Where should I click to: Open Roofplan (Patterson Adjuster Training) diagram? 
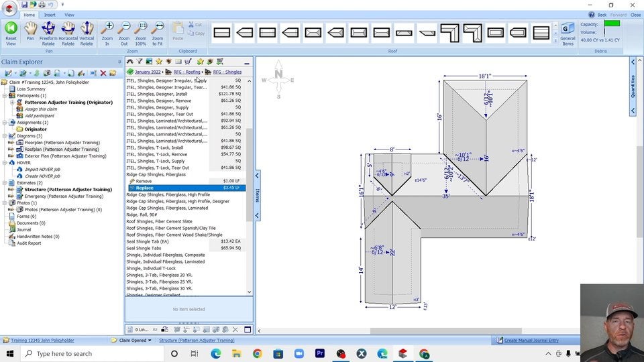click(x=62, y=149)
